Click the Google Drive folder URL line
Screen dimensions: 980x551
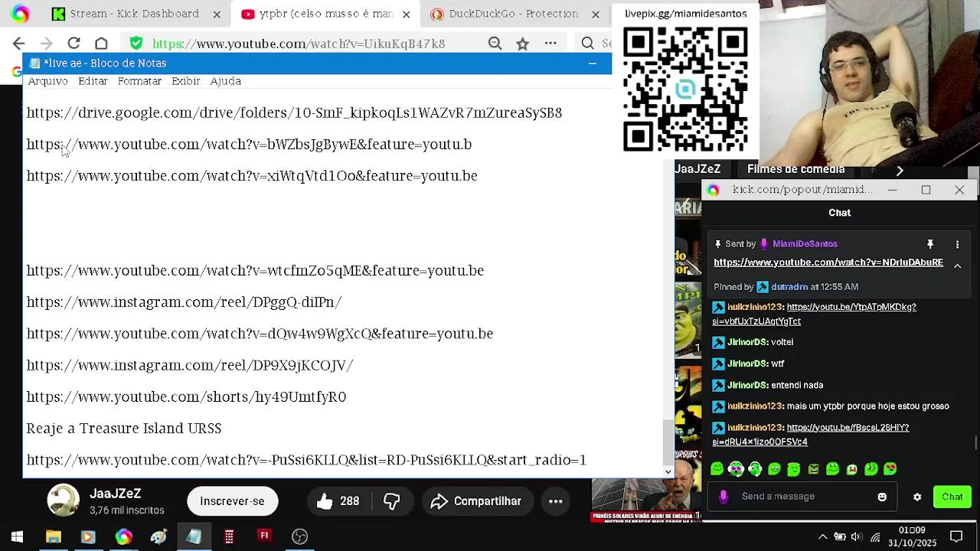pos(294,112)
